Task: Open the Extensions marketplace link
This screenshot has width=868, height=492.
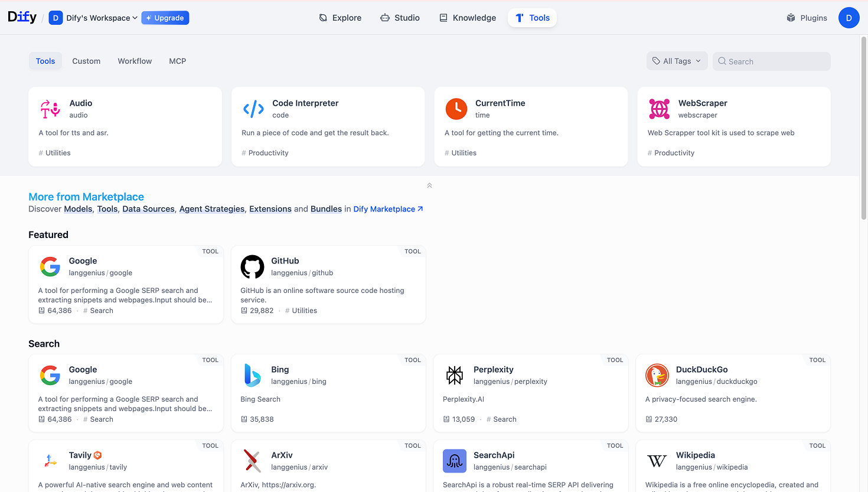Action: (270, 209)
